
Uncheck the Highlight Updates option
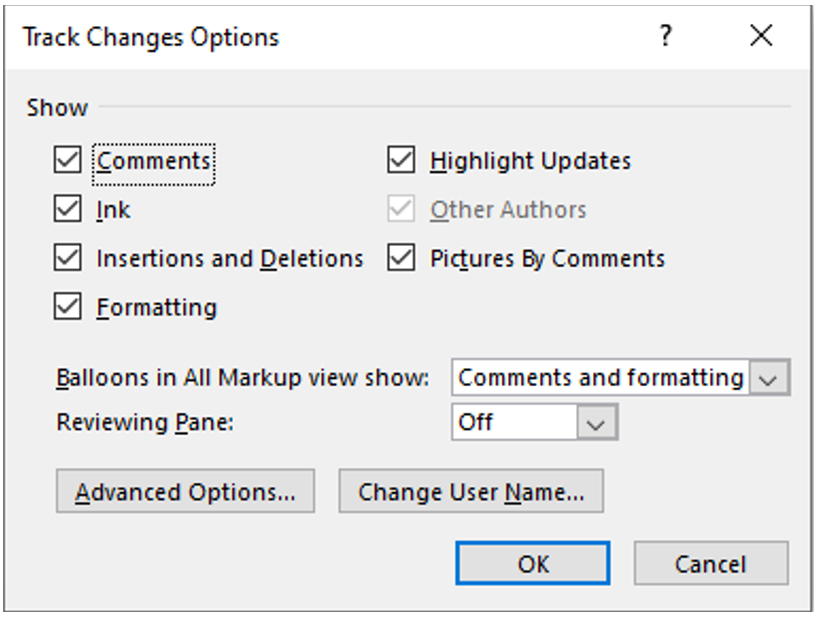[401, 160]
